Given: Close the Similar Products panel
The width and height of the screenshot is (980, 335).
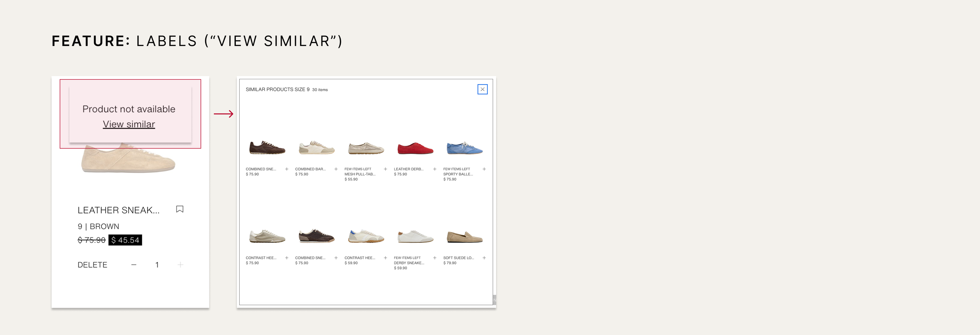Looking at the screenshot, I should 482,89.
